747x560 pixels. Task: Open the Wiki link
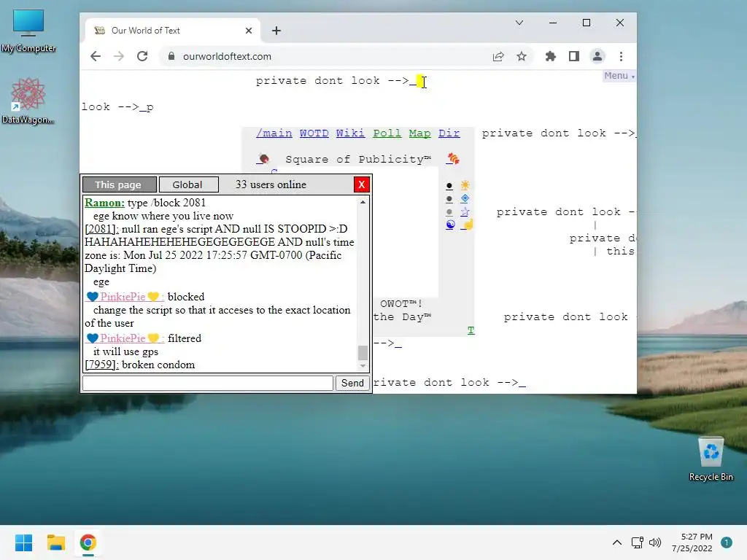[x=350, y=133]
